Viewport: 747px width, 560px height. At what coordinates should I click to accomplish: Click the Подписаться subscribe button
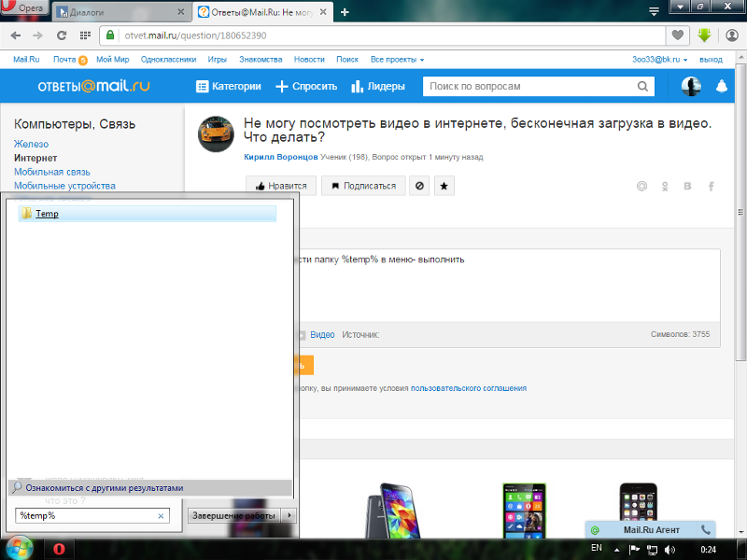(x=363, y=186)
